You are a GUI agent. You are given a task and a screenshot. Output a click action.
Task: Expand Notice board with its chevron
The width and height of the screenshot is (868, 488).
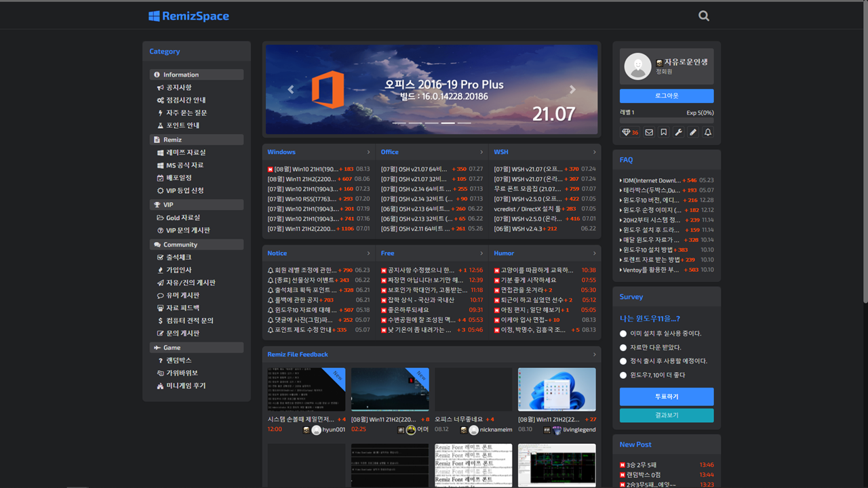tap(369, 253)
